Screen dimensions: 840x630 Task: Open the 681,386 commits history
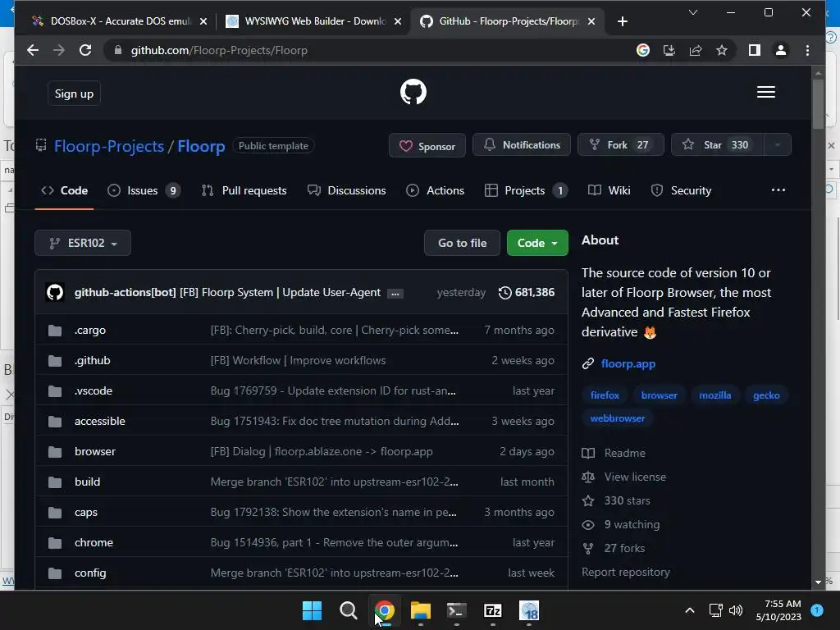point(527,293)
